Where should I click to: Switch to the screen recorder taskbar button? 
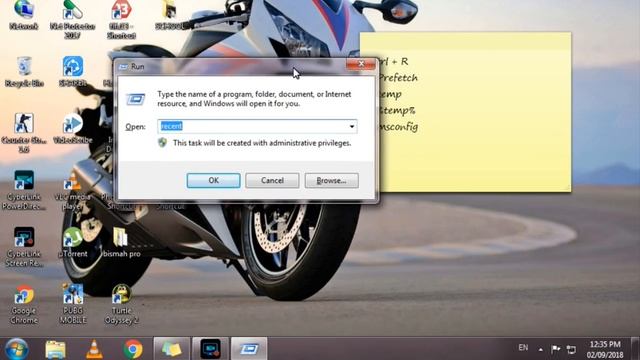point(210,349)
